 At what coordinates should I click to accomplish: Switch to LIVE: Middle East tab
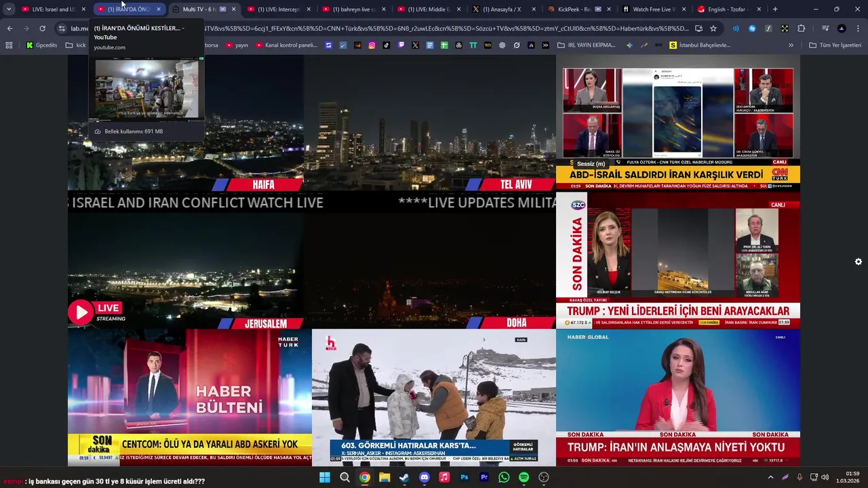429,9
